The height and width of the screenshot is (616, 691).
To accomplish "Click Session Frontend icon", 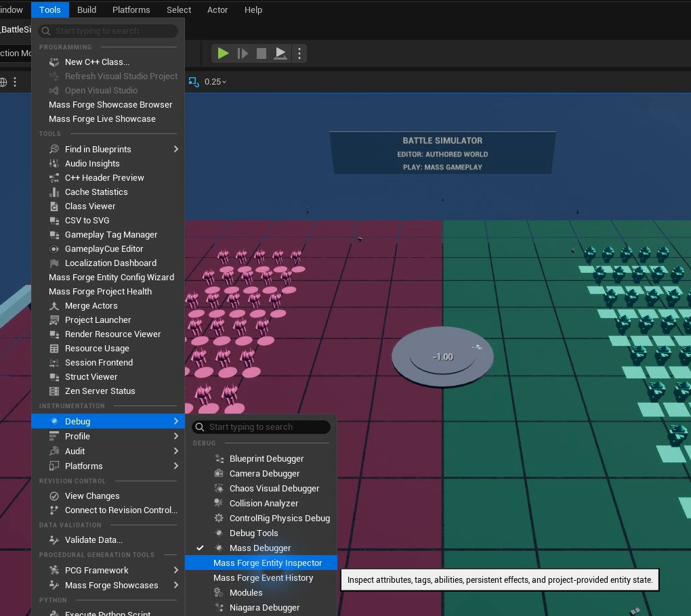I will [x=54, y=363].
